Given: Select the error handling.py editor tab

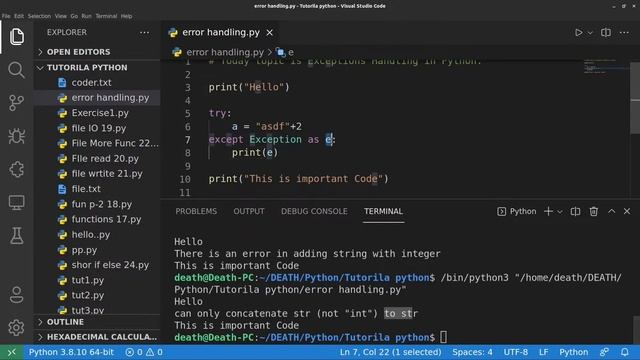Looking at the screenshot, I should click(220, 33).
